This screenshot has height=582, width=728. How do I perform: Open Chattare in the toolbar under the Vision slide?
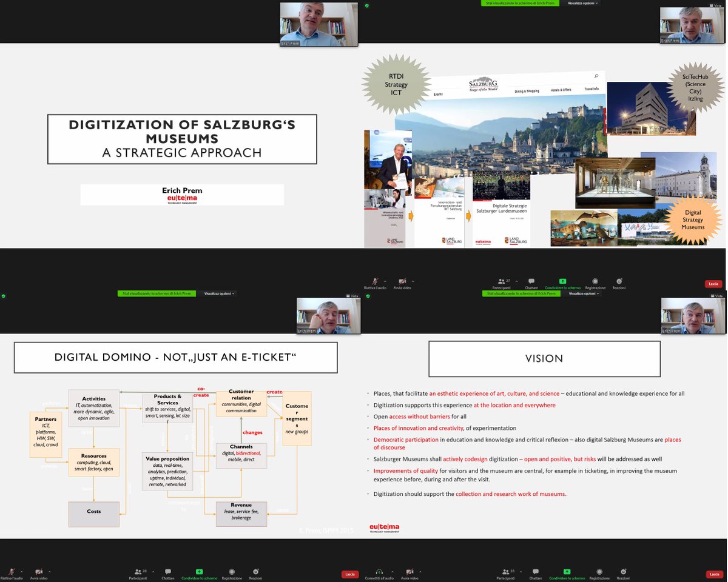click(536, 574)
